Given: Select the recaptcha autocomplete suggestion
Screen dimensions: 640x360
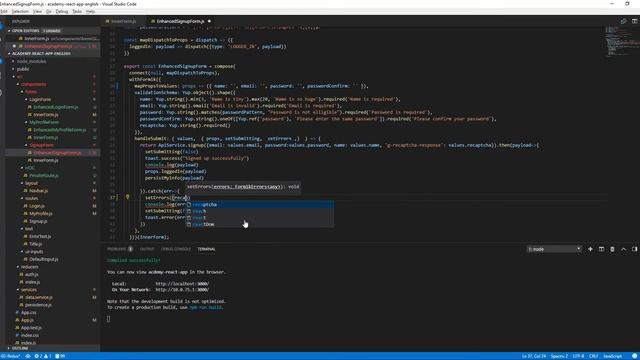Looking at the screenshot, I should [260, 204].
